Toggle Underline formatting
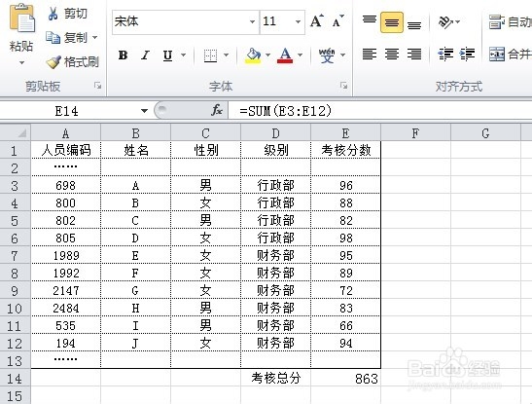Image resolution: width=532 pixels, height=404 pixels. pyautogui.click(x=167, y=55)
